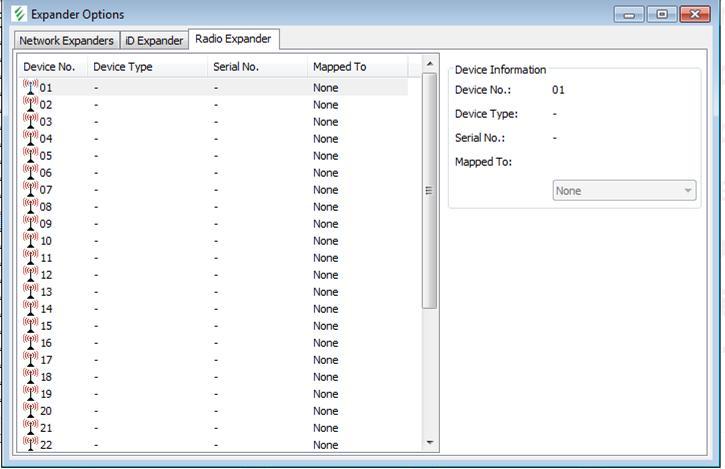Screen dimensions: 725x469
Task: Click the Mapped To column header
Action: tap(339, 67)
